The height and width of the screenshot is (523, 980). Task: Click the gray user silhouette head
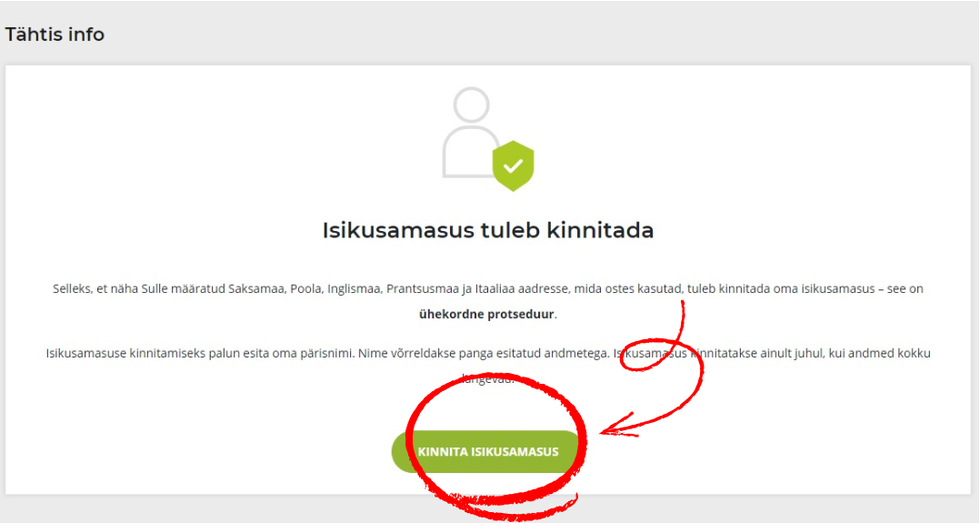(x=471, y=105)
